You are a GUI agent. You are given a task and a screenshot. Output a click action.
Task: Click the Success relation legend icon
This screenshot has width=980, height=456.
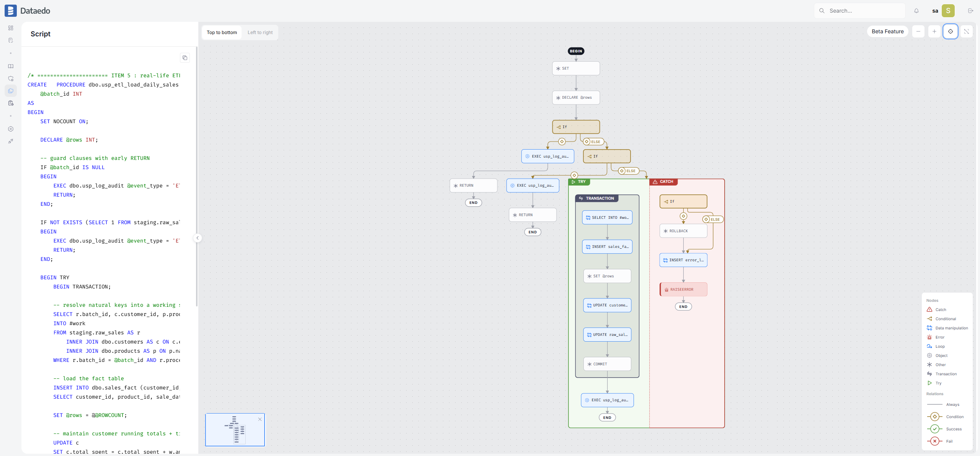point(934,429)
